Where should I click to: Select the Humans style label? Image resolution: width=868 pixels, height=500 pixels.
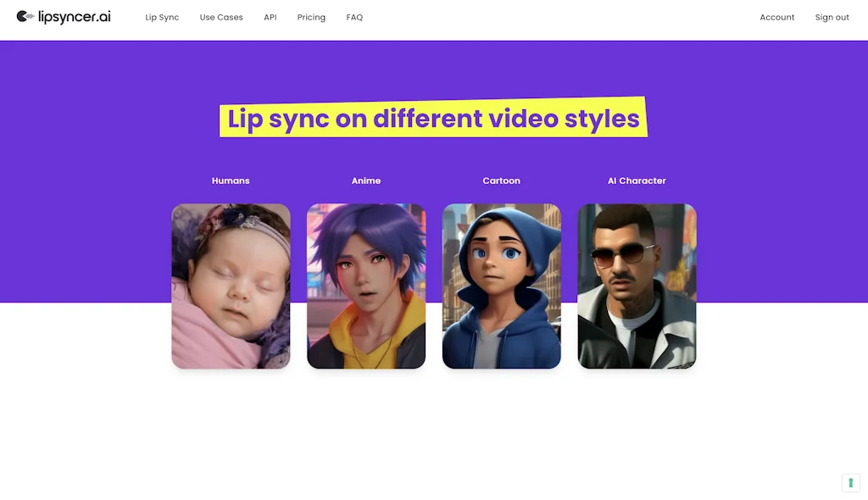(231, 181)
